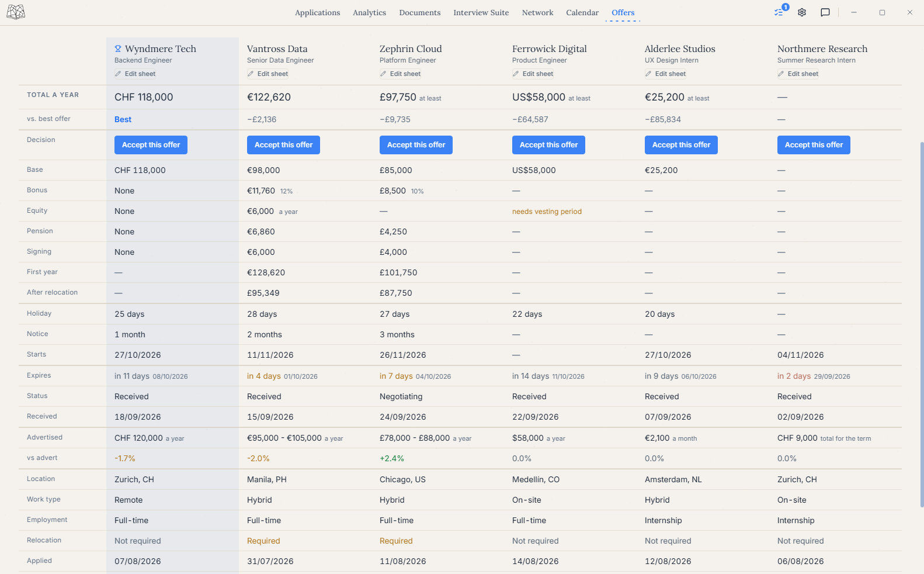The width and height of the screenshot is (924, 574).
Task: Click 'in 4 days' expiry for Vantross
Action: point(264,376)
